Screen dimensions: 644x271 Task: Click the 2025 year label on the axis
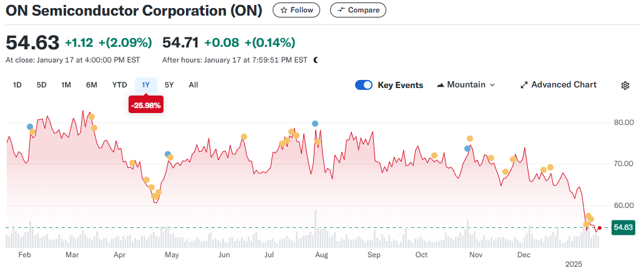573,264
